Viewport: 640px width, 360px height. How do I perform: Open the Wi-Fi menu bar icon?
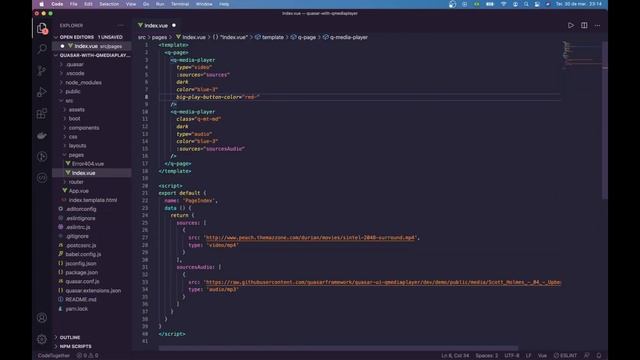[x=503, y=4]
